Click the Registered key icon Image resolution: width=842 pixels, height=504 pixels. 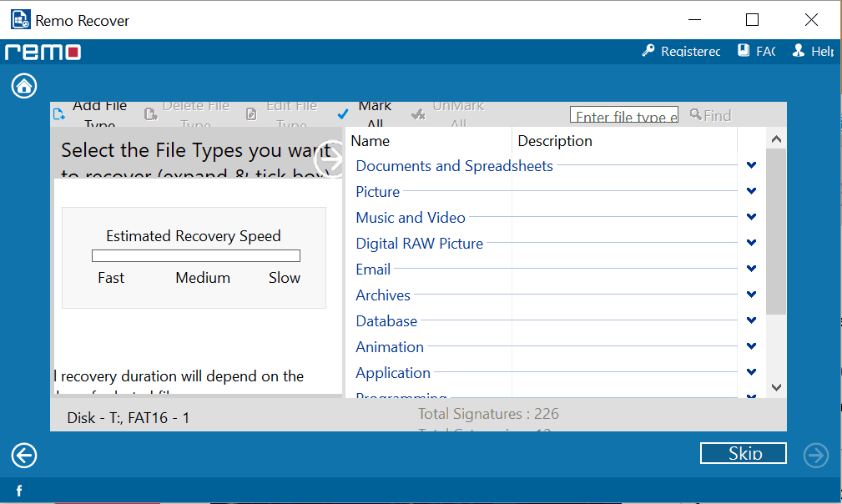coord(648,51)
